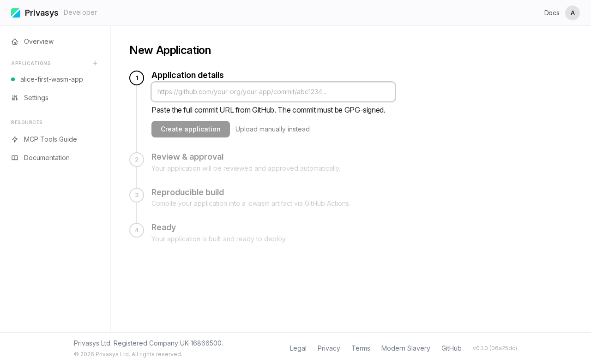Click step 2 circle Review & approval
Viewport: 591px width, 364px height.
137,160
